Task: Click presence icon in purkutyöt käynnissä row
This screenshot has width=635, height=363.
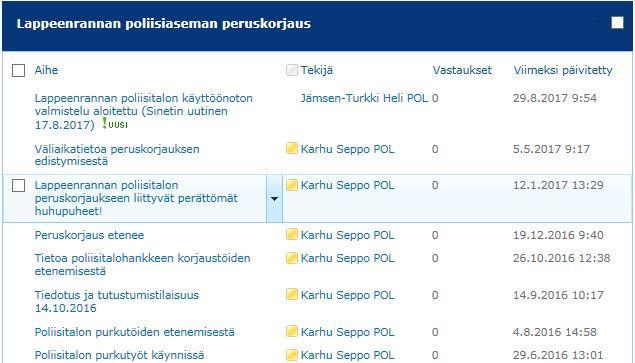Action: tap(292, 354)
